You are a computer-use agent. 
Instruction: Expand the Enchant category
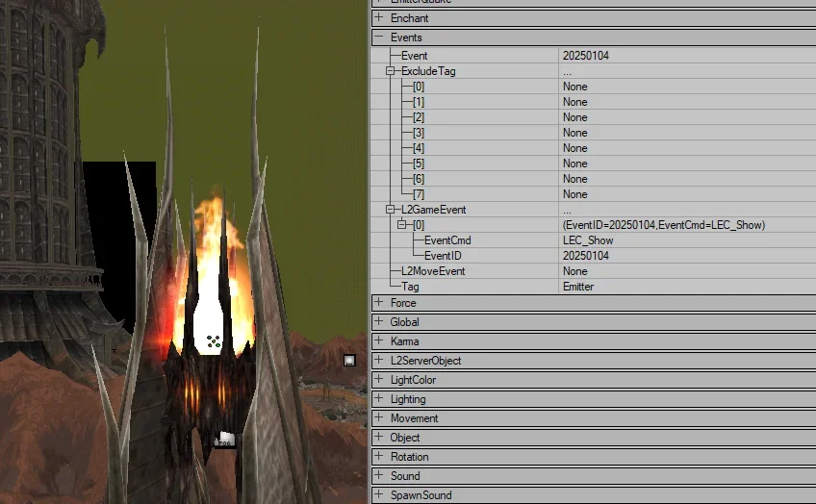(379, 17)
